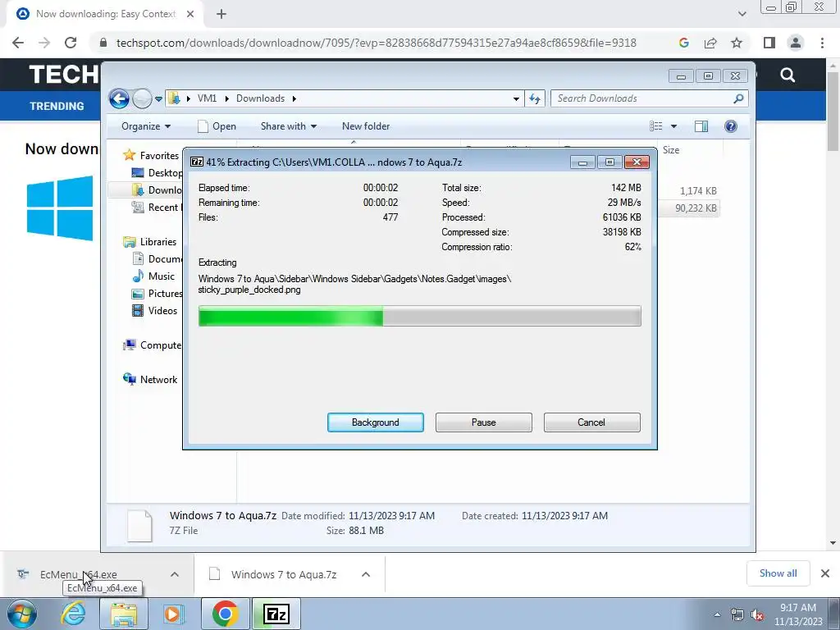Viewport: 840px width, 630px height.
Task: Click the Chrome back arrow
Action: 18,43
